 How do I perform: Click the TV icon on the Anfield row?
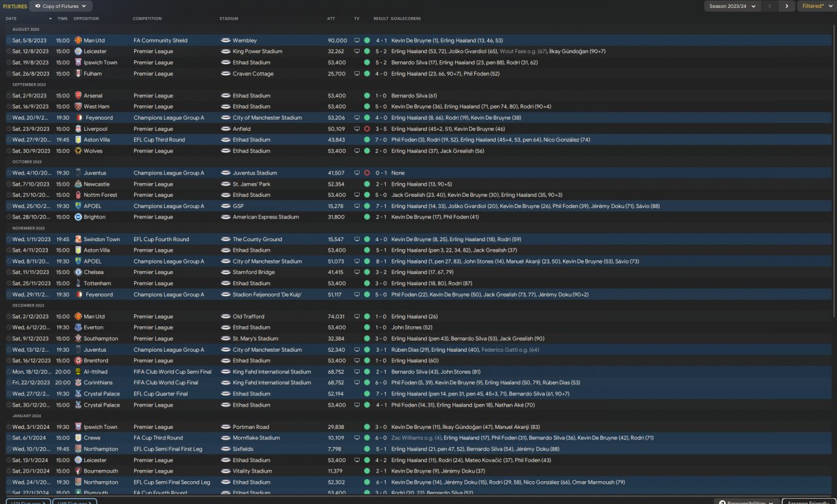357,129
